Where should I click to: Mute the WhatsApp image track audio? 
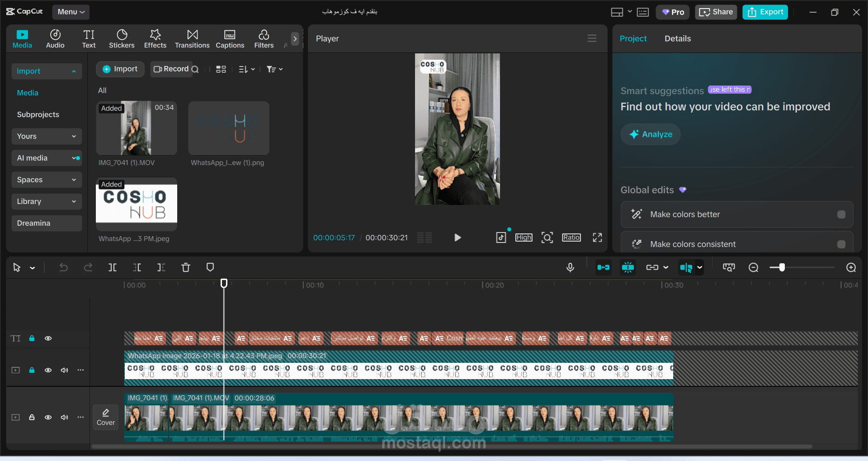click(x=65, y=370)
